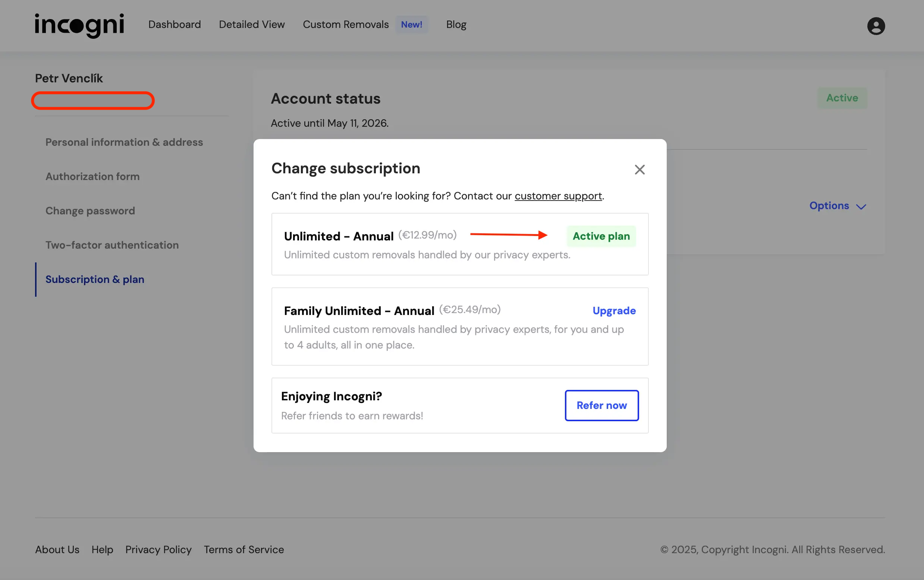Close the Change subscription dialog
Viewport: 924px width, 580px height.
pos(639,170)
